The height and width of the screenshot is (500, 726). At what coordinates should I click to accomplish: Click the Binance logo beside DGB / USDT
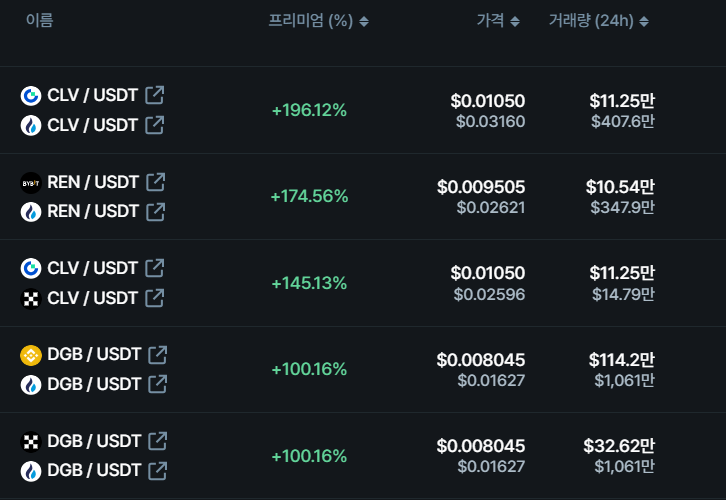[x=31, y=356]
